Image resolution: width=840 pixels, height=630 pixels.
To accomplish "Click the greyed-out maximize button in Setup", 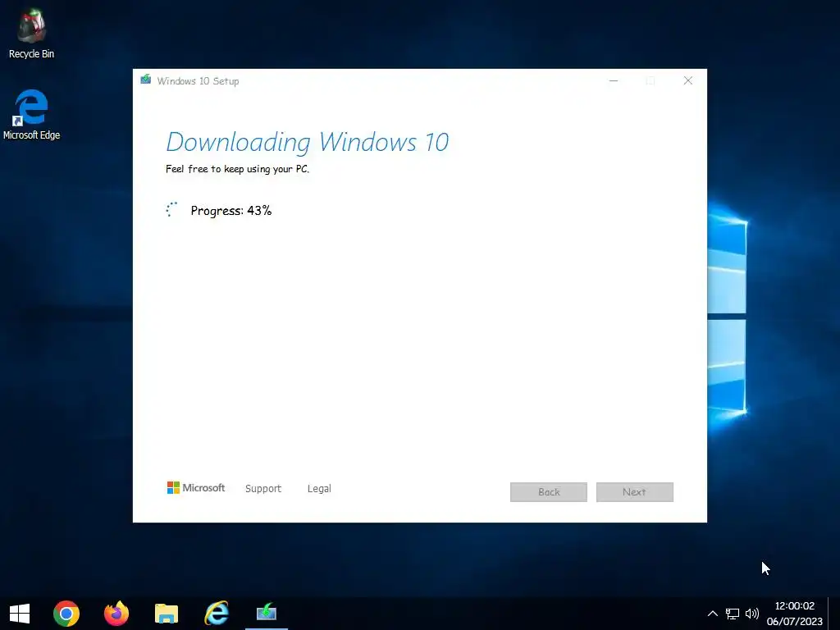I will pyautogui.click(x=651, y=81).
